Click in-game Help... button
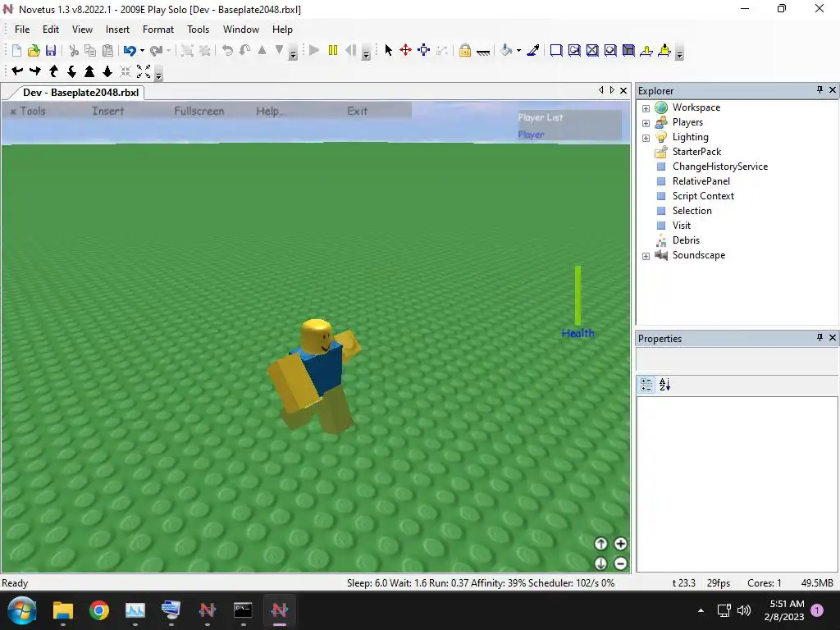840x630 pixels. coord(271,111)
